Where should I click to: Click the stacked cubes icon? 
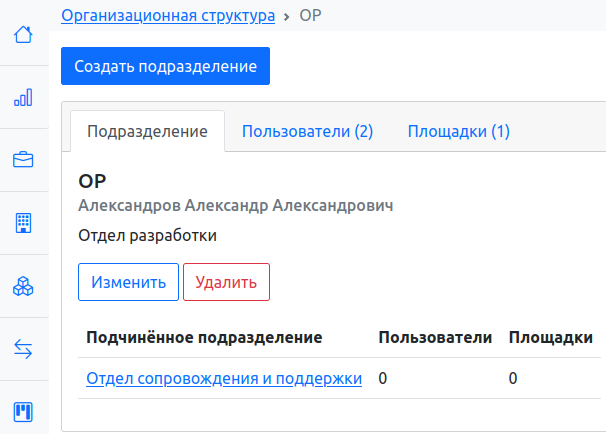tap(23, 286)
